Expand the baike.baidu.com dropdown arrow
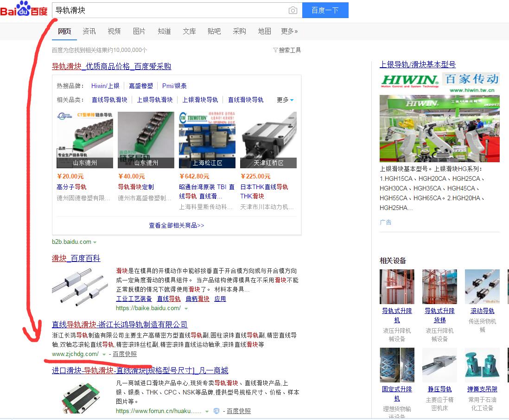Image resolution: width=509 pixels, height=420 pixels. [186, 308]
